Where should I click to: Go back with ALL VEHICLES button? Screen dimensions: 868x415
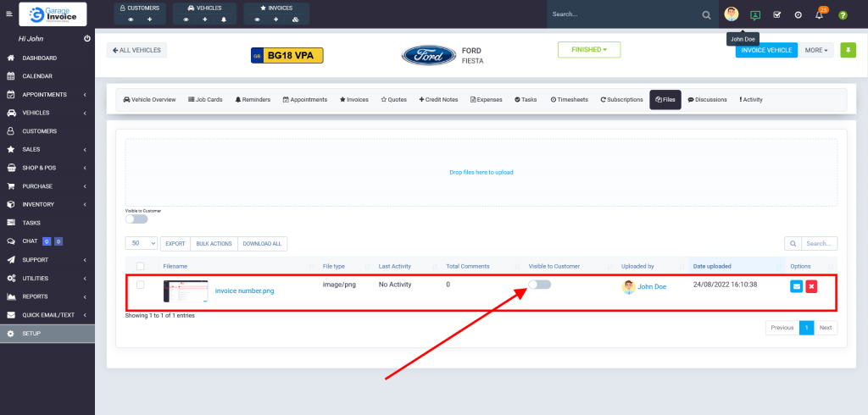pos(136,50)
